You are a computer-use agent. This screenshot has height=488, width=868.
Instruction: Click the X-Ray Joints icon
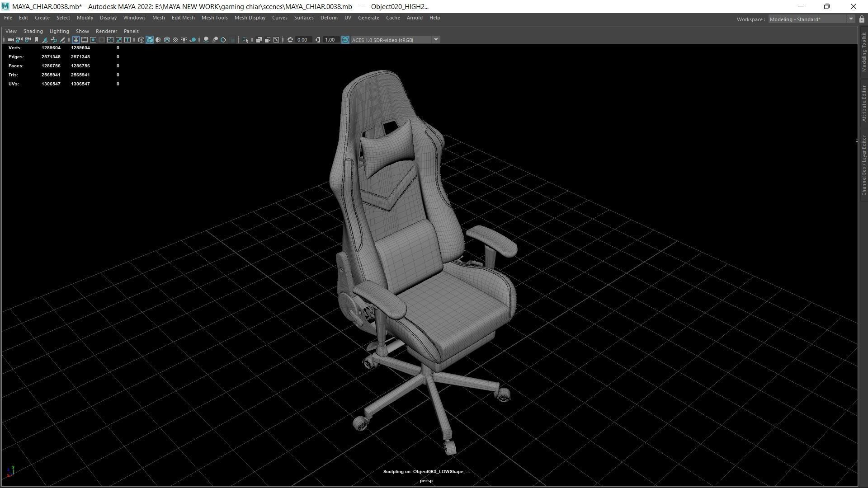pos(276,40)
